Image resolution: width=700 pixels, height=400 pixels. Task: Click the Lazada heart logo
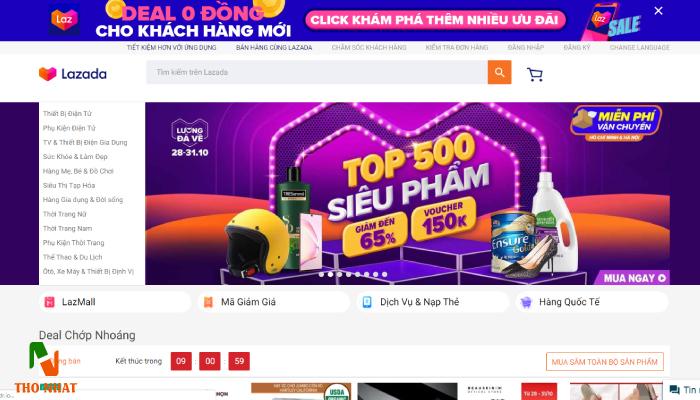point(48,74)
